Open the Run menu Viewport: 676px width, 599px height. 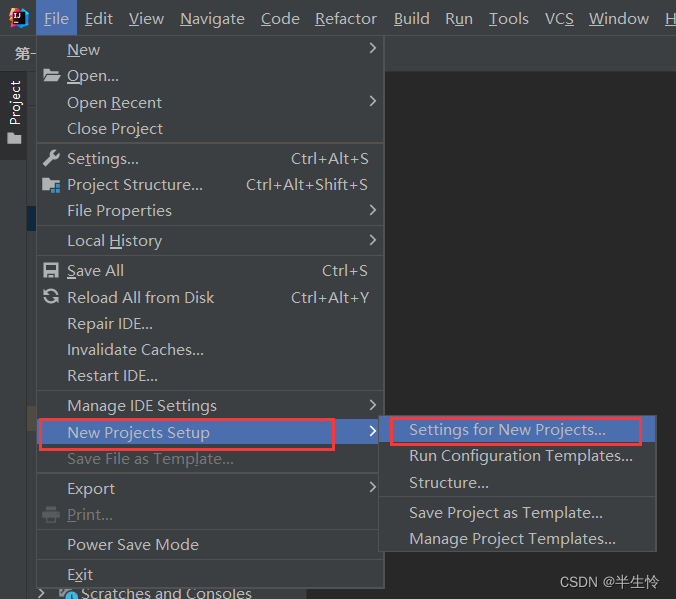coord(459,19)
